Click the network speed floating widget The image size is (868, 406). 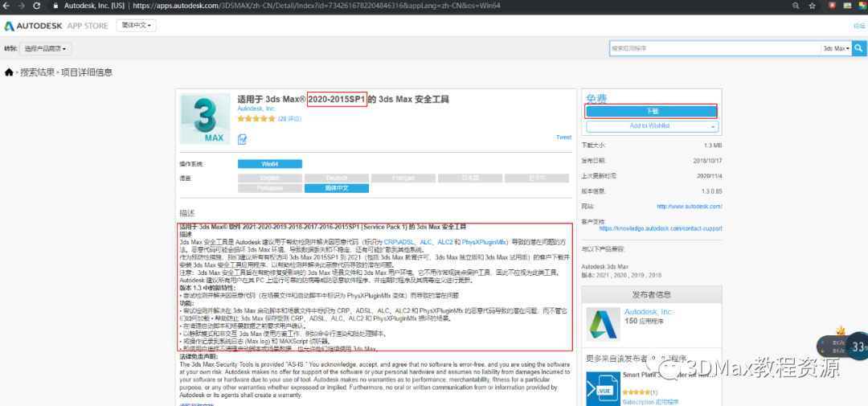(841, 347)
